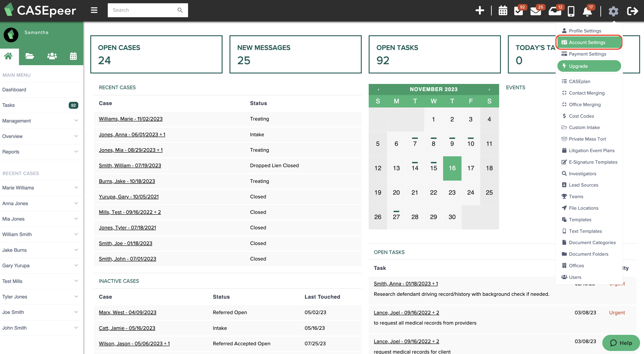Click the mobile phone icon

(571, 11)
